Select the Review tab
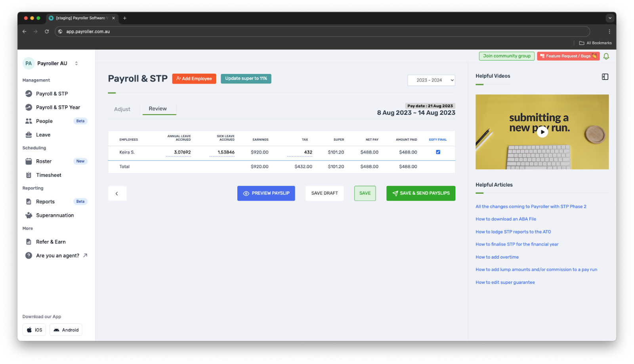The width and height of the screenshot is (634, 364). pyautogui.click(x=157, y=108)
